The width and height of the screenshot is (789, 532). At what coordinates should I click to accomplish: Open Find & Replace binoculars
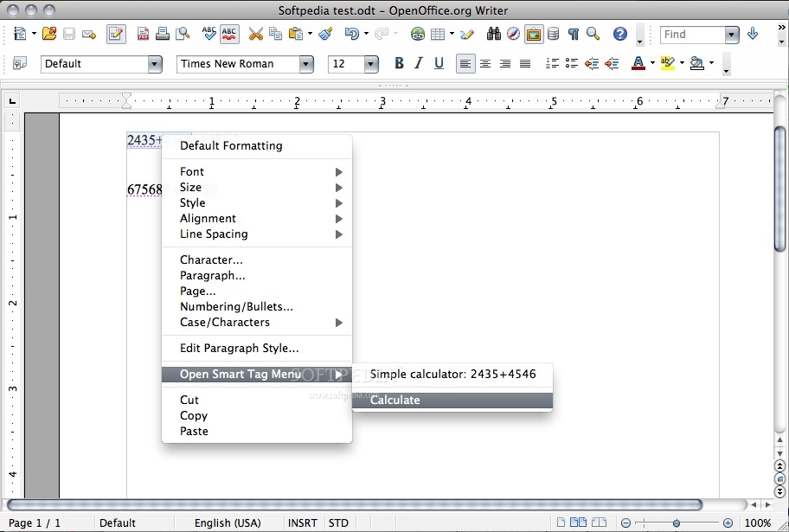pyautogui.click(x=494, y=34)
